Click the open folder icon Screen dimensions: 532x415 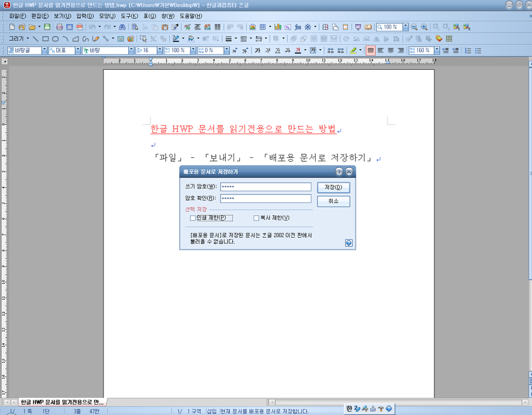click(32, 27)
